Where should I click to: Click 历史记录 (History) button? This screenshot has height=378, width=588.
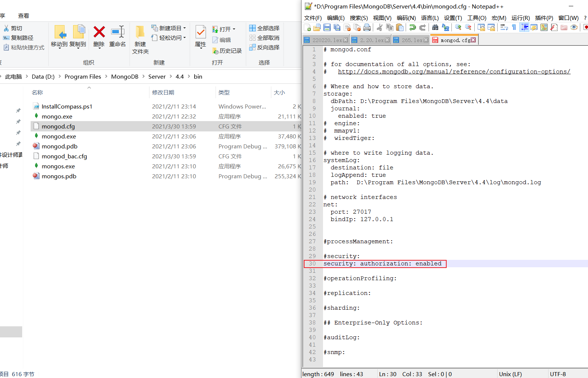click(x=227, y=51)
